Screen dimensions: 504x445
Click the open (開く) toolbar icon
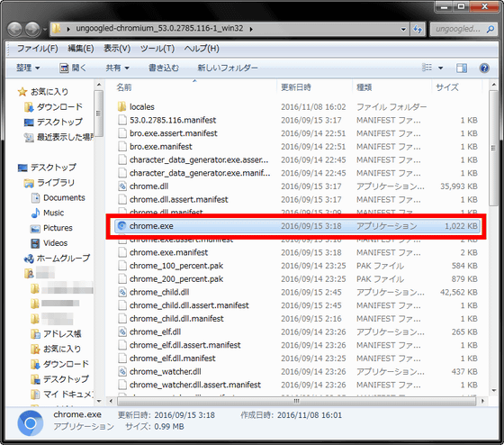[x=64, y=68]
